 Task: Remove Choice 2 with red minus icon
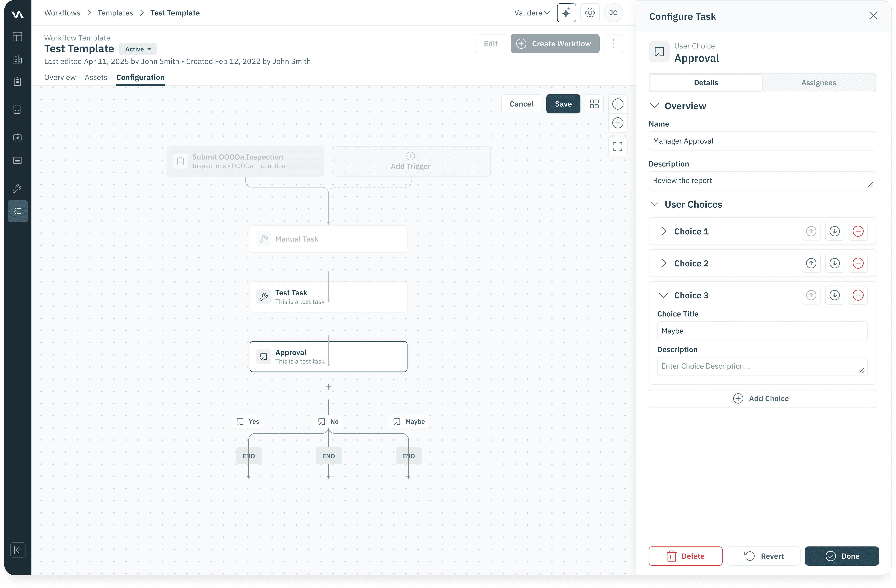coord(858,263)
